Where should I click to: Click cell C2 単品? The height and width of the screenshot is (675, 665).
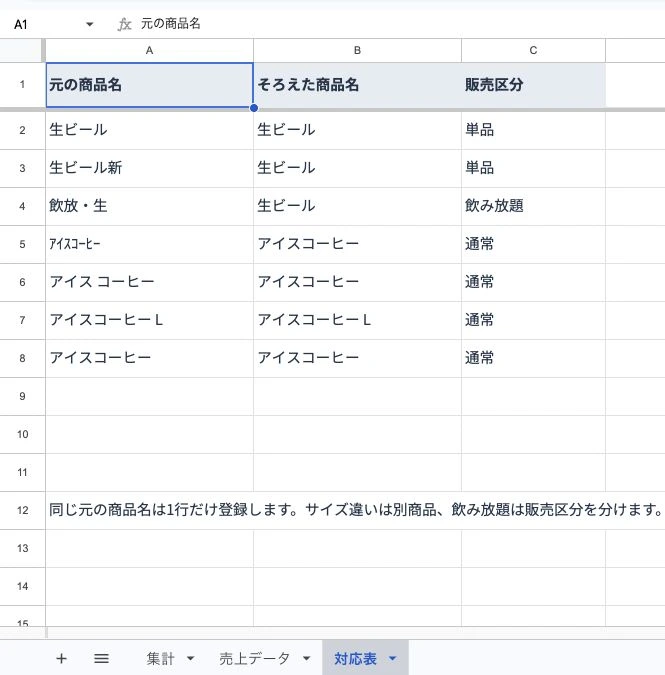(533, 130)
